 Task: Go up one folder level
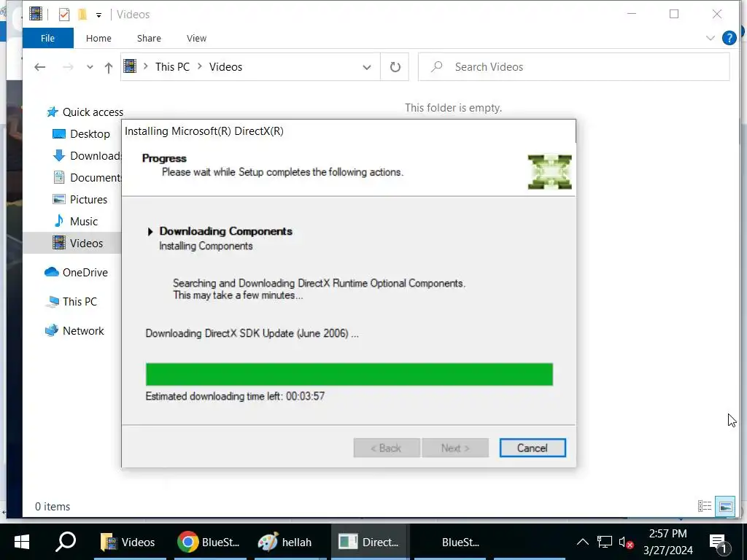click(x=109, y=68)
